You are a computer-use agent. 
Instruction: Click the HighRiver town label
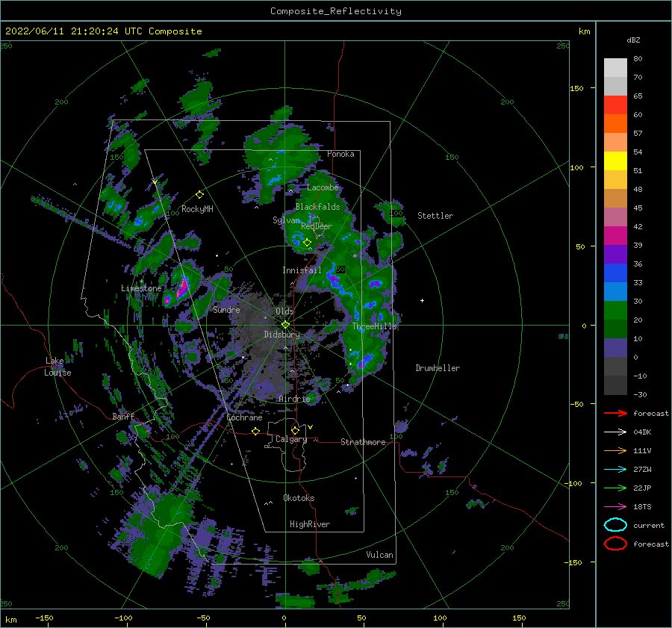310,524
